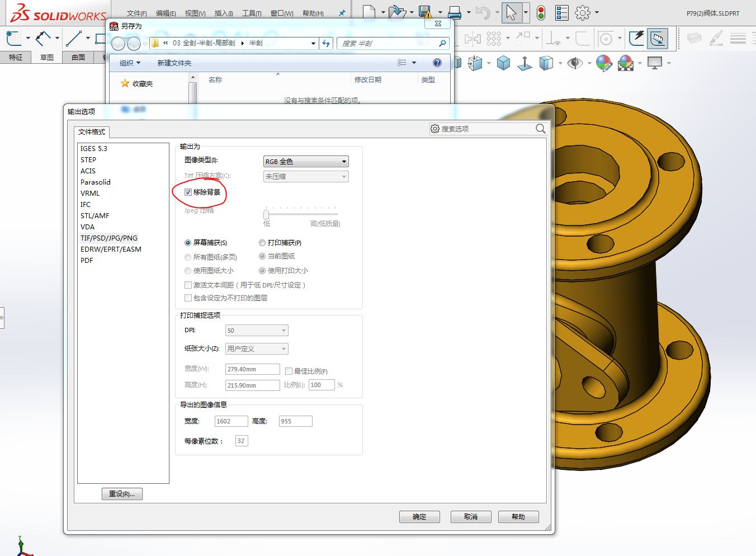The image size is (756, 556).
Task: Click the Hide/Show Items eye icon
Action: click(x=574, y=63)
